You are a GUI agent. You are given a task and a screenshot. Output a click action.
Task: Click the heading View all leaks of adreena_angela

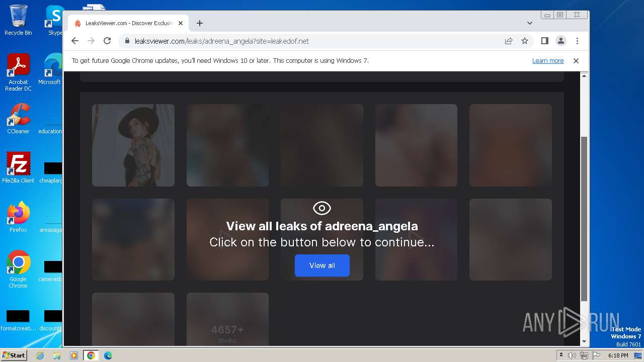pos(322,226)
